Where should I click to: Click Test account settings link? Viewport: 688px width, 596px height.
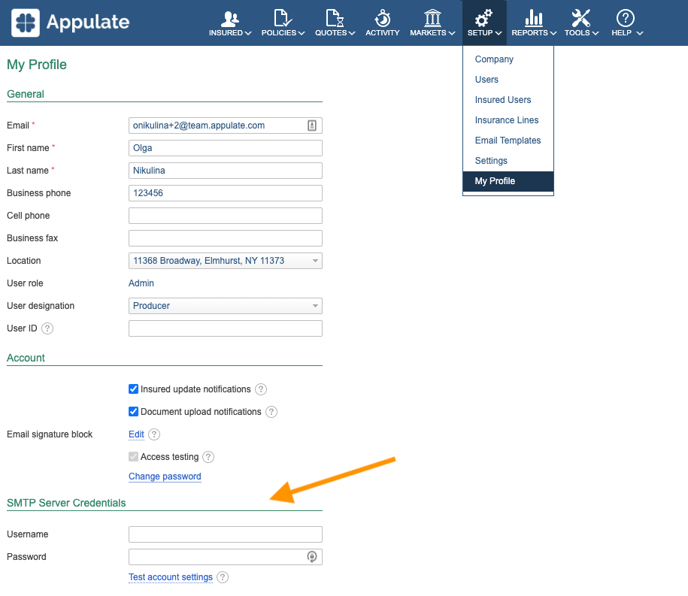point(170,577)
